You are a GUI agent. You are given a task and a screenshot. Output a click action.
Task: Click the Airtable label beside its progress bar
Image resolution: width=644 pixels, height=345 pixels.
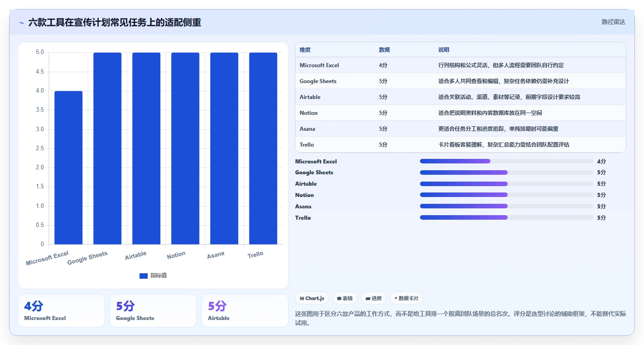pos(306,184)
